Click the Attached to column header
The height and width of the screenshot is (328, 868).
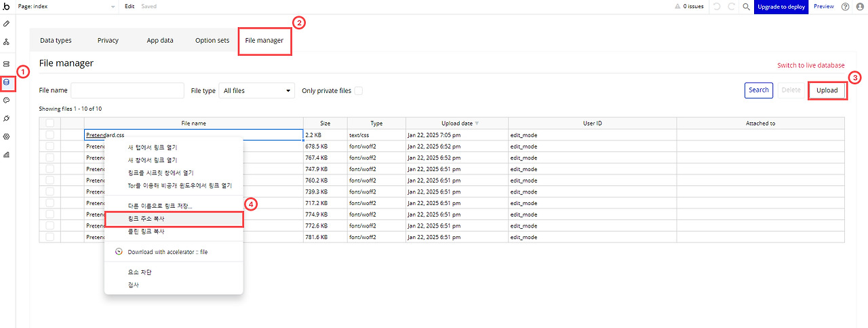(x=760, y=123)
